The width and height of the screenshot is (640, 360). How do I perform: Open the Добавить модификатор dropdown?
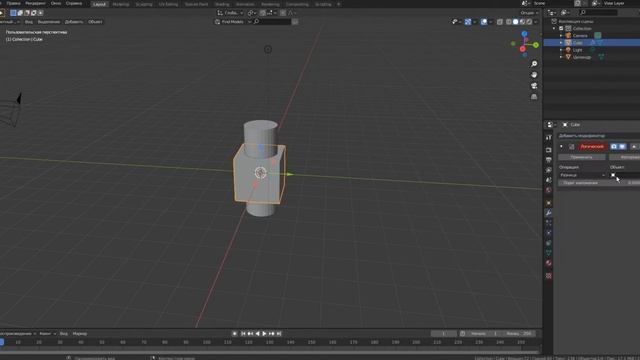[x=599, y=136]
